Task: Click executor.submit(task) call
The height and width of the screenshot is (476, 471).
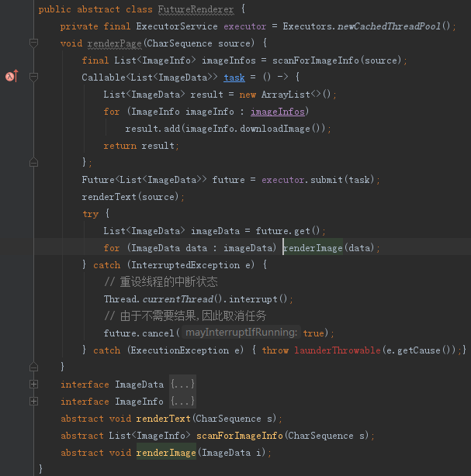Action: pos(317,180)
